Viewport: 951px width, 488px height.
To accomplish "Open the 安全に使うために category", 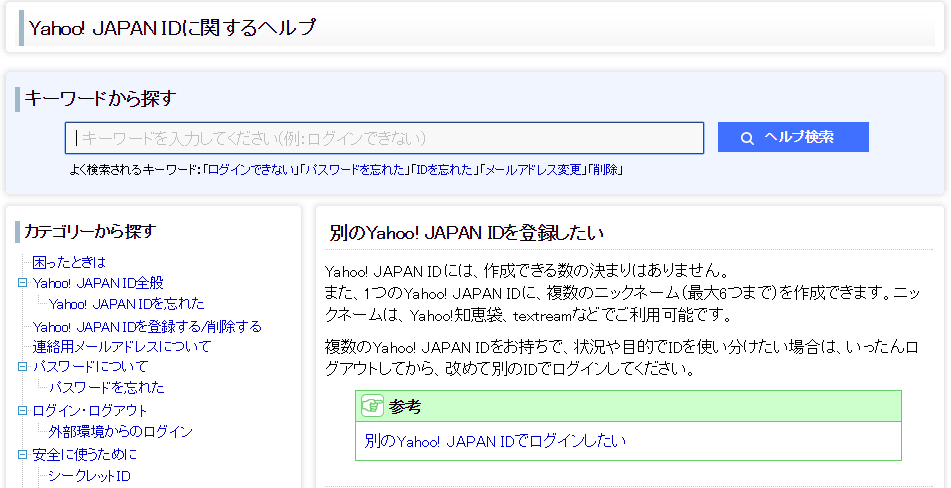I will tap(85, 455).
